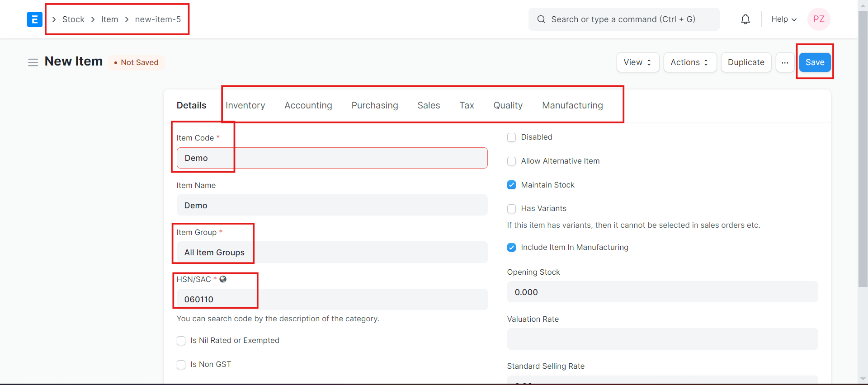The image size is (868, 385).
Task: Click the Valuation Rate field
Action: [663, 339]
